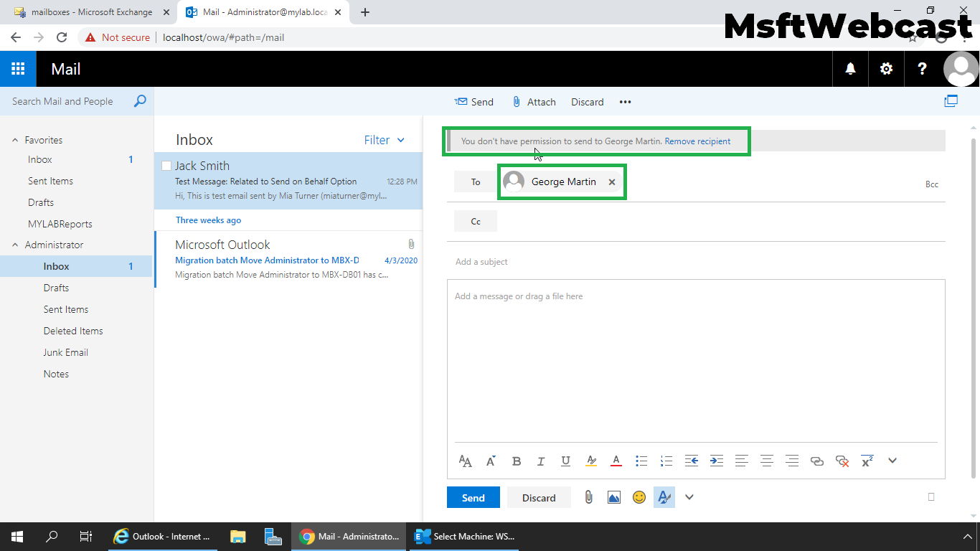Change font via the font icon
Viewport: 980px width, 551px height.
tap(465, 461)
